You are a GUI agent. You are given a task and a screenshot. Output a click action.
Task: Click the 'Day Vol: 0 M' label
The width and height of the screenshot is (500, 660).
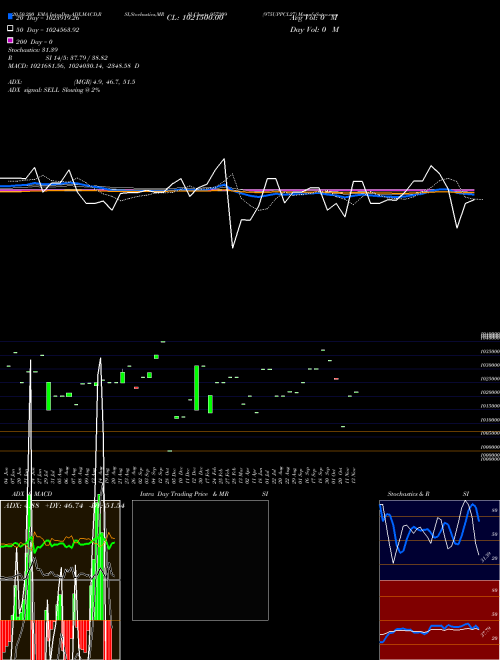tap(314, 30)
